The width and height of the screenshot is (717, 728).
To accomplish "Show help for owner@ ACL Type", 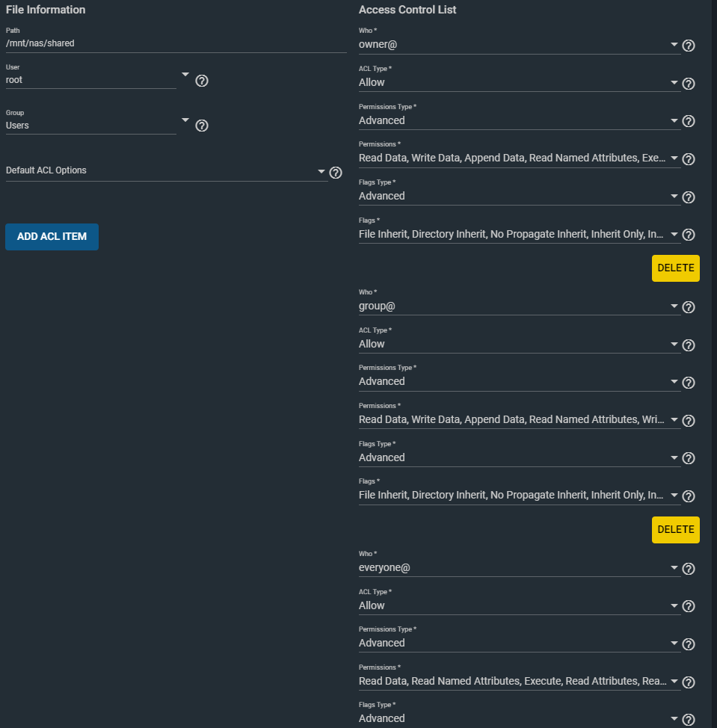I will [689, 84].
